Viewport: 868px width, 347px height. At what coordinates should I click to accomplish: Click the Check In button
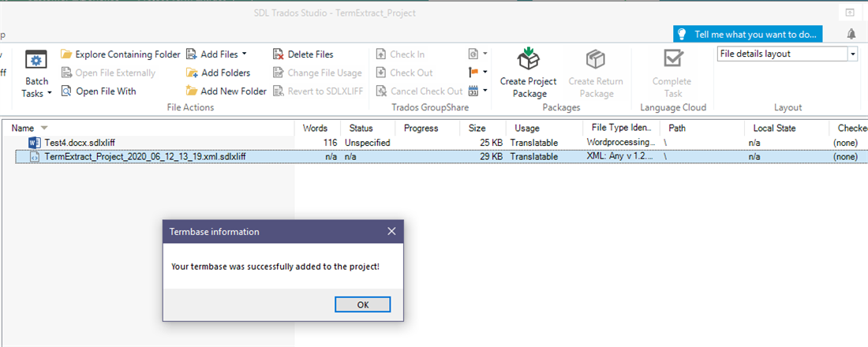(401, 54)
